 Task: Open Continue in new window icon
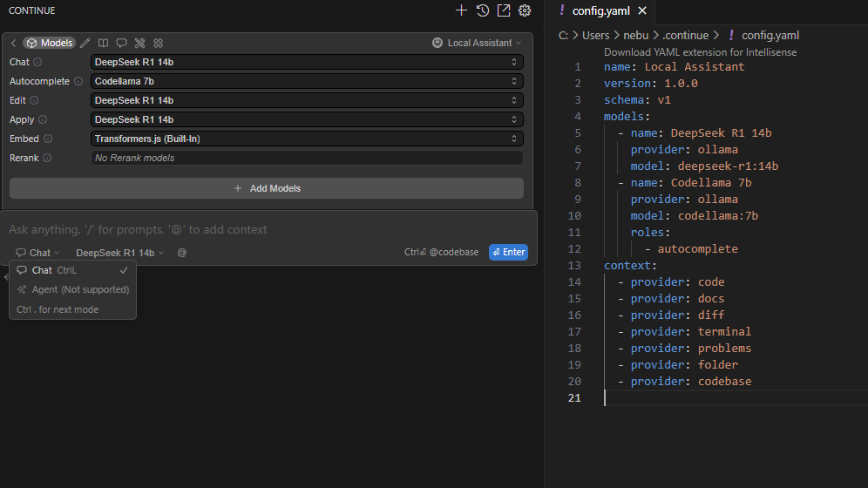coord(504,10)
